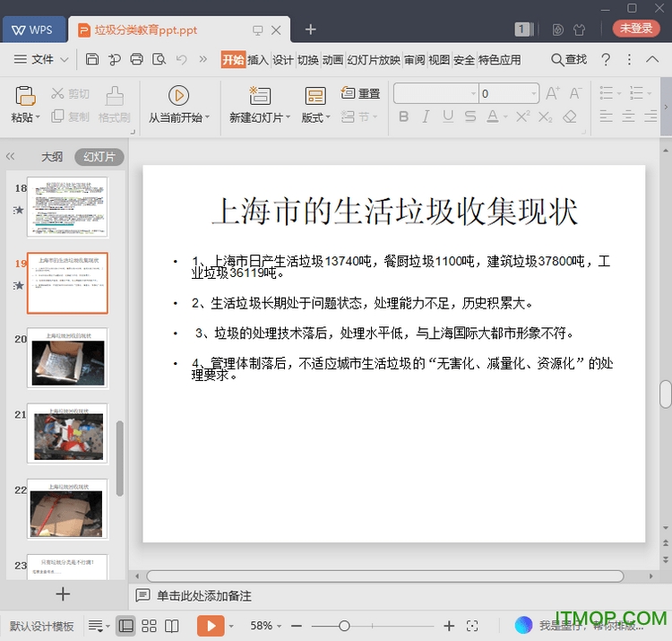Toggle bold formatting
Screen dimensions: 672x641
coord(404,117)
